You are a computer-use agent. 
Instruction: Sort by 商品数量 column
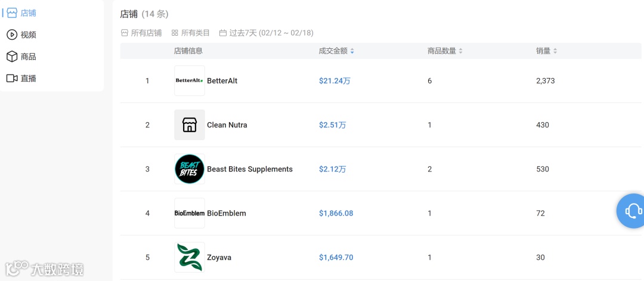coord(445,51)
